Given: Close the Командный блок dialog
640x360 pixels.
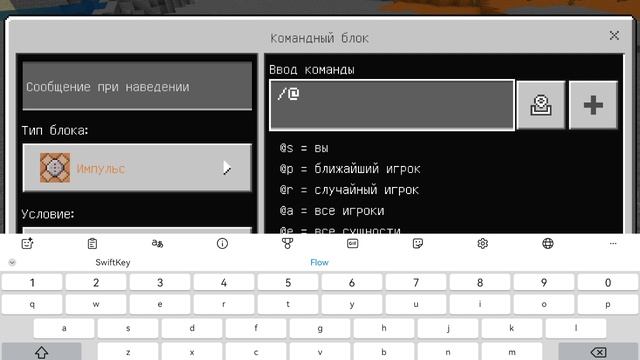Looking at the screenshot, I should (x=614, y=36).
